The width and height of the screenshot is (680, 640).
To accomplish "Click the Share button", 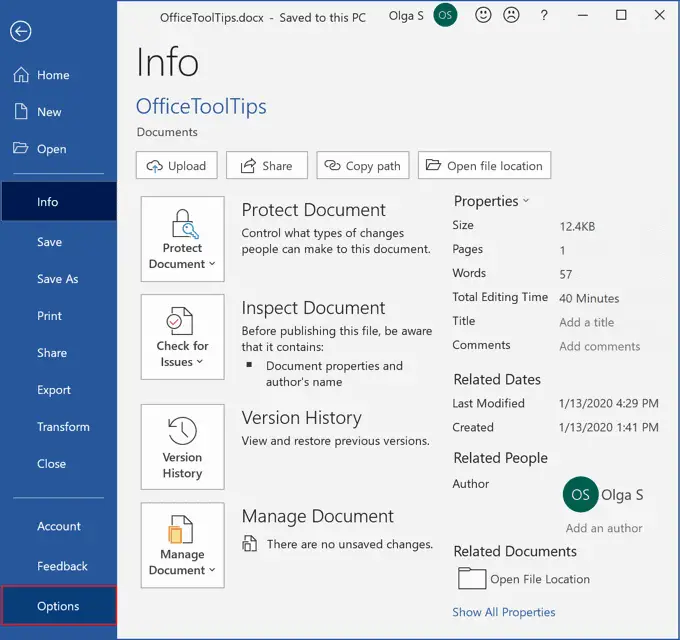I will pyautogui.click(x=267, y=165).
